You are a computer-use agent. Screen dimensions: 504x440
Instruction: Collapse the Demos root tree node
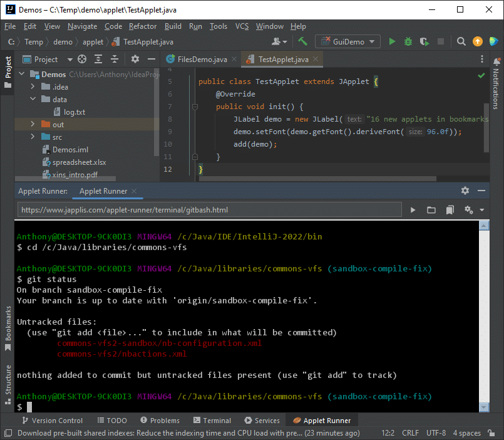(x=21, y=74)
